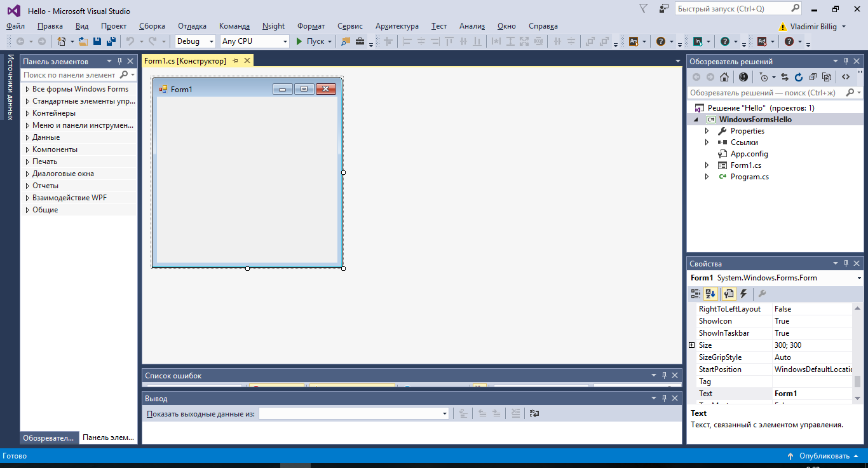Select App.config in solution tree
The image size is (868, 468).
point(749,154)
